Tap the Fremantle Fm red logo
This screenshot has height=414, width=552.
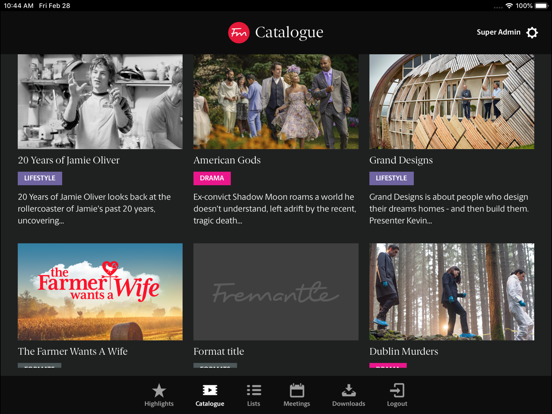[x=239, y=32]
